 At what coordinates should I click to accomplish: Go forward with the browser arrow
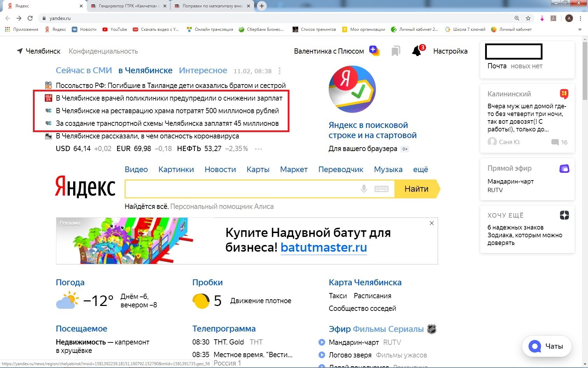[19, 18]
